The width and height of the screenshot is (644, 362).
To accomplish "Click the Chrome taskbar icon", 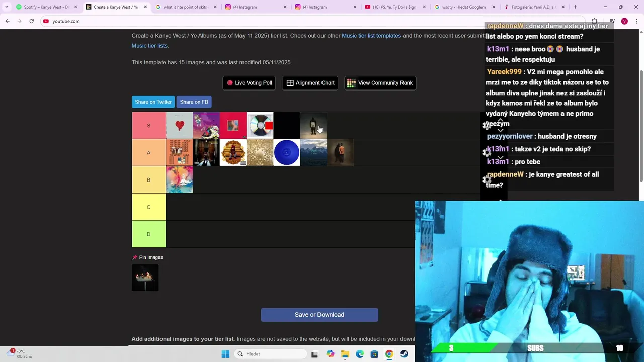I will click(x=389, y=354).
